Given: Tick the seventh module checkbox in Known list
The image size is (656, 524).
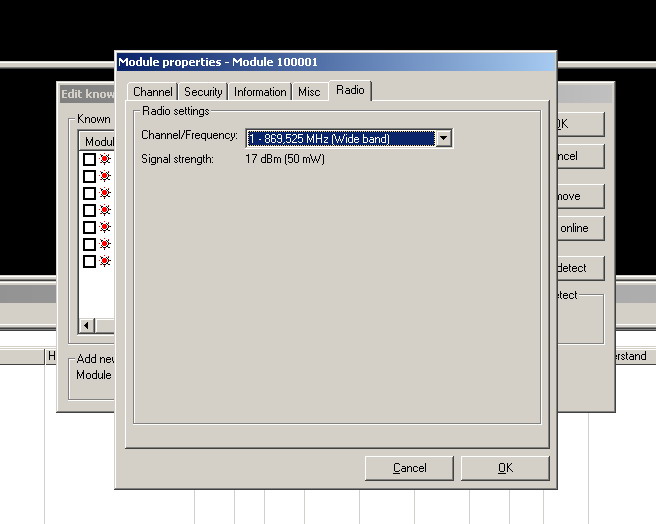Looking at the screenshot, I should coord(89,261).
